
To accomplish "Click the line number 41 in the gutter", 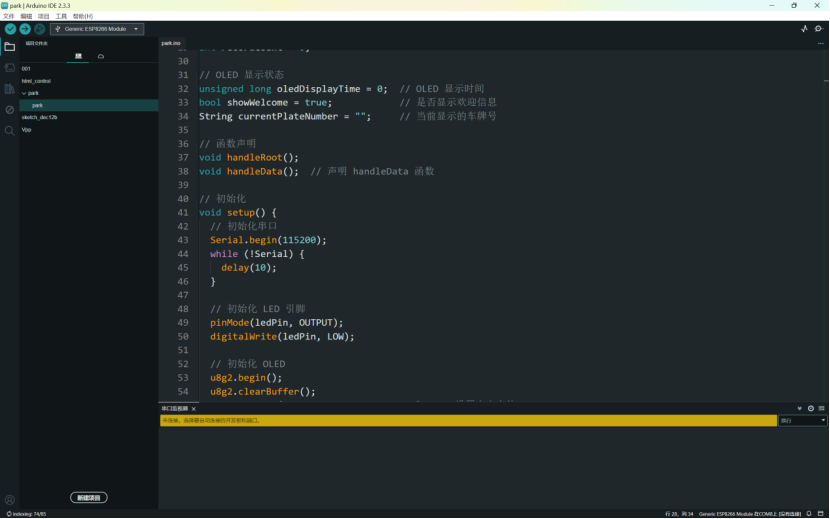I will [183, 212].
